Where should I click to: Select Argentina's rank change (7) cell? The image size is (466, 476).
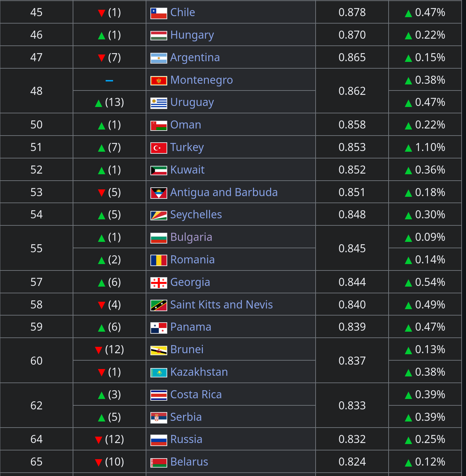(x=109, y=57)
